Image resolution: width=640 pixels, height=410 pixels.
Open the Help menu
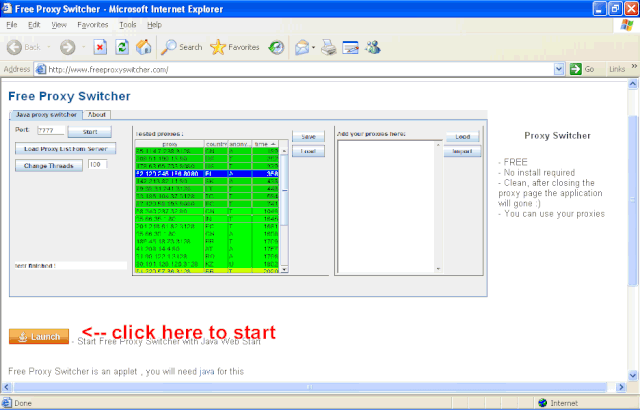click(x=154, y=25)
